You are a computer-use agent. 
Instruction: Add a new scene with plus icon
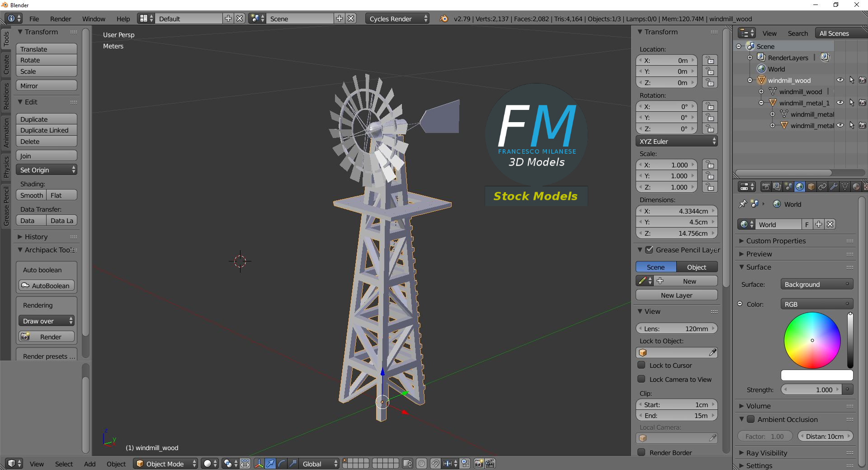(x=340, y=19)
